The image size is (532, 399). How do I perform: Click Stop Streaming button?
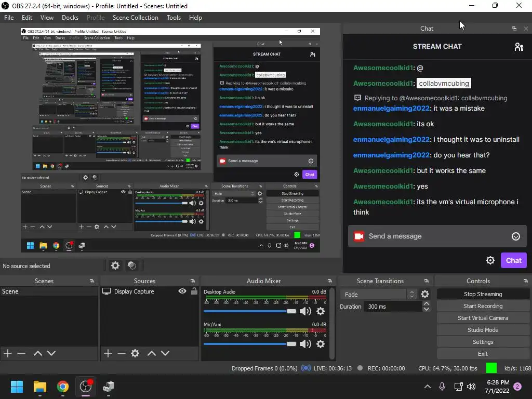(483, 294)
